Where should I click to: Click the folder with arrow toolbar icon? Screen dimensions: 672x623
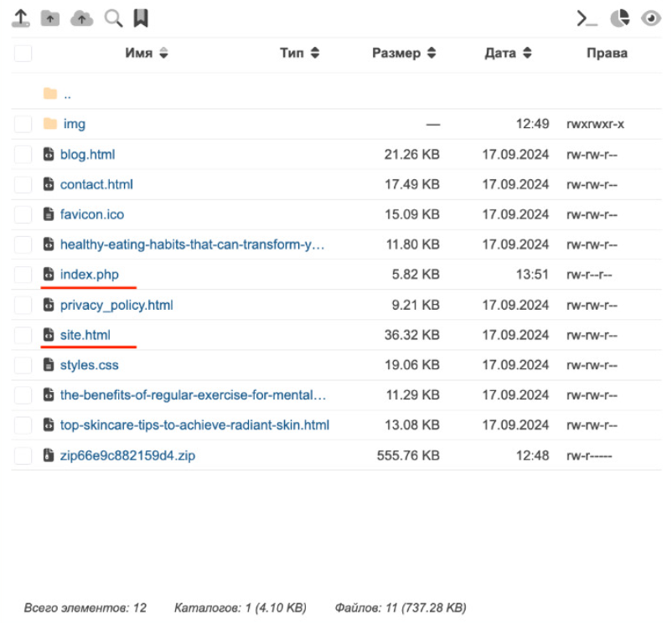(50, 18)
